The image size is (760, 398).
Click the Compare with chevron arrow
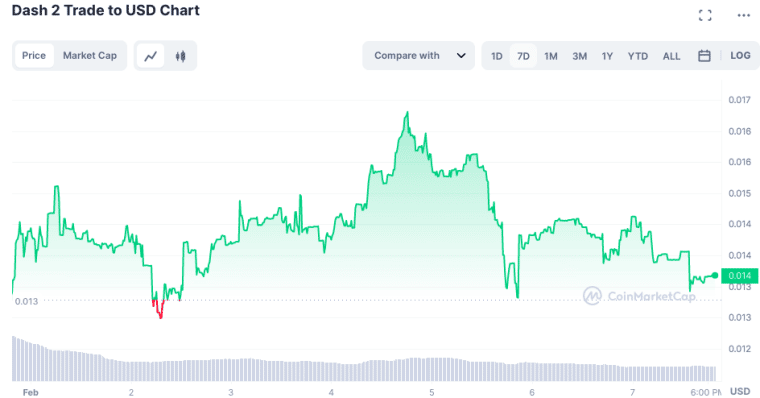coord(461,56)
